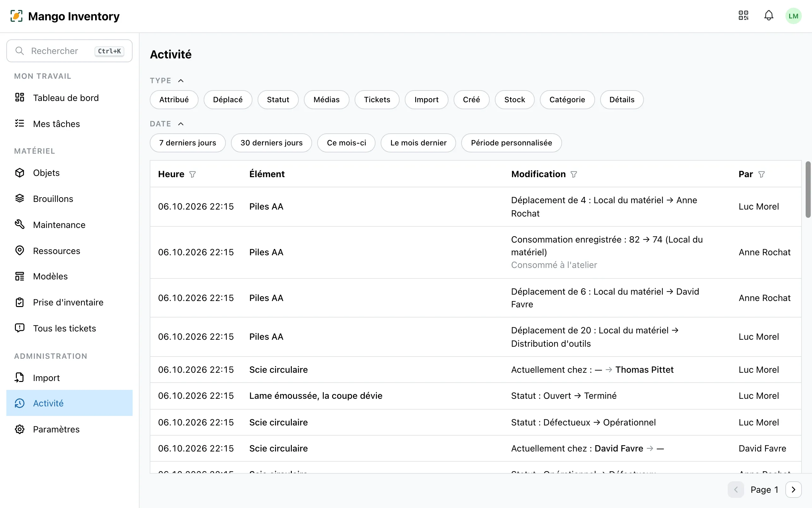Open the LM user avatar menu
812x508 pixels.
point(793,16)
